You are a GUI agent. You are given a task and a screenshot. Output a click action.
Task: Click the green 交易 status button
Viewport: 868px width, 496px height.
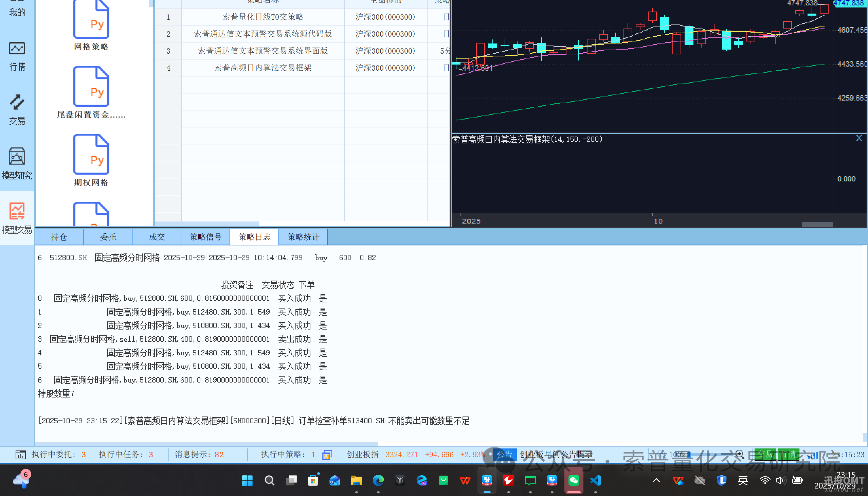pyautogui.click(x=765, y=454)
